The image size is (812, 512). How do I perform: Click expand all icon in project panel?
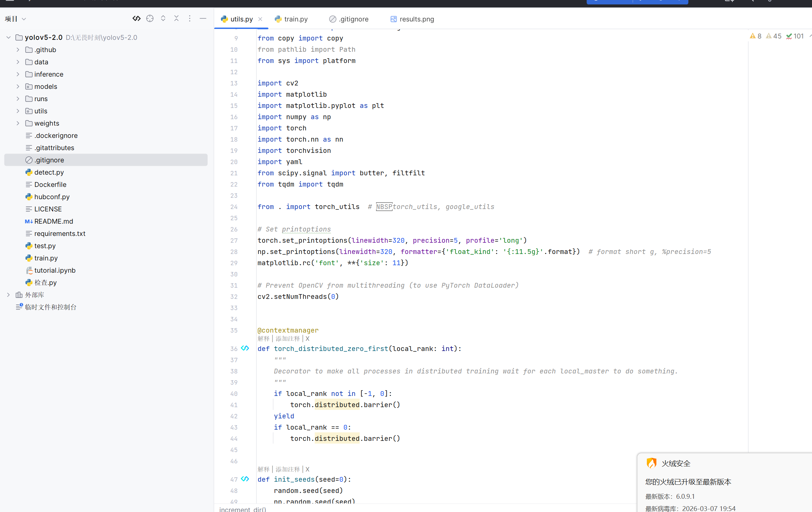(163, 19)
